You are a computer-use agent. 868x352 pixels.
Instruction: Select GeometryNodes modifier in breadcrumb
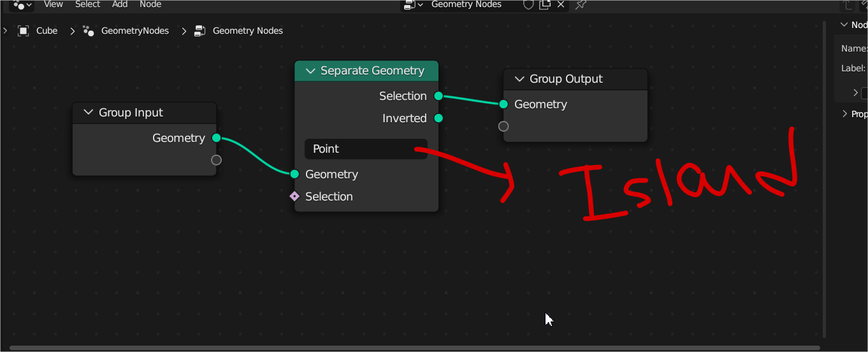click(x=135, y=31)
